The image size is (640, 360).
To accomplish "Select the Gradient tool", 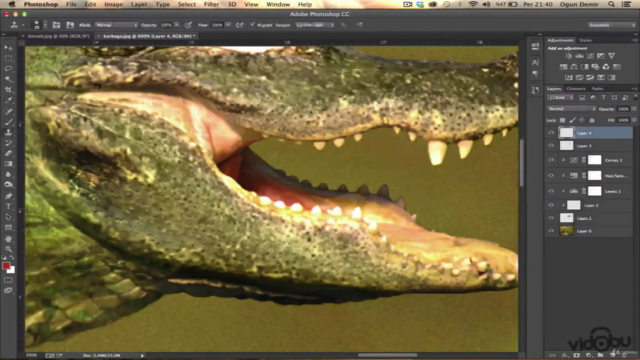I will click(x=8, y=164).
